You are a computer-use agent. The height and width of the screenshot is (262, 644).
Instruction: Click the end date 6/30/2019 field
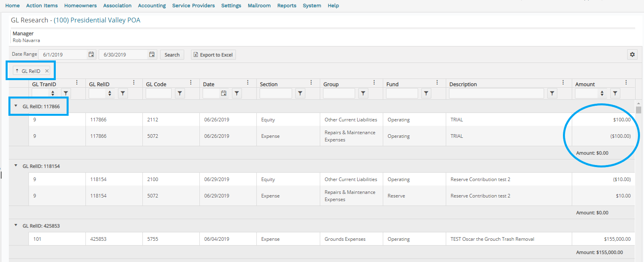coord(124,54)
